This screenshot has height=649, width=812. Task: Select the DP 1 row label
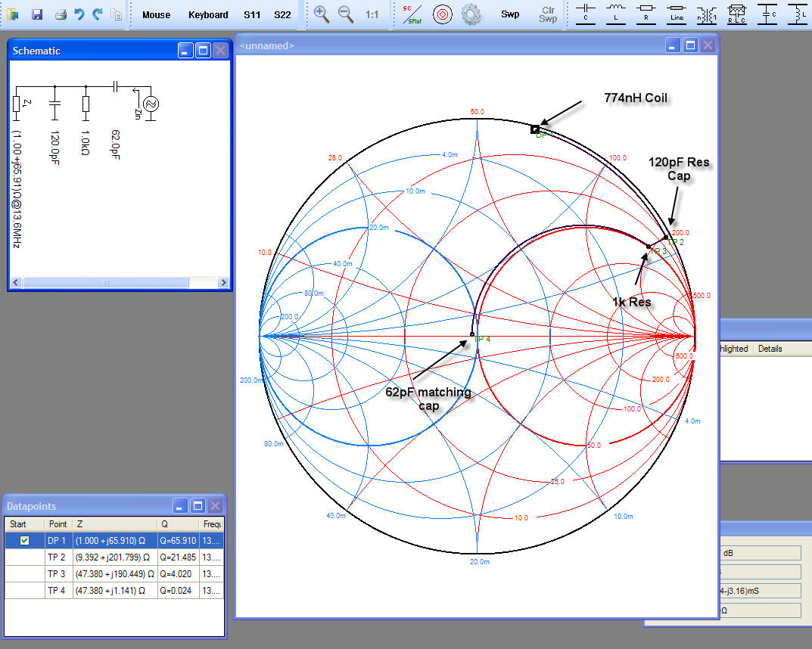pos(57,540)
